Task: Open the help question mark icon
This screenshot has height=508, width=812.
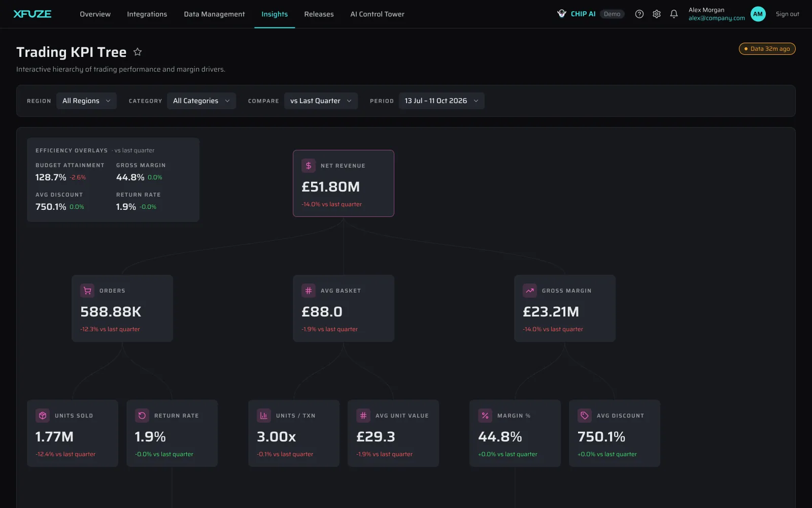Action: pyautogui.click(x=639, y=14)
